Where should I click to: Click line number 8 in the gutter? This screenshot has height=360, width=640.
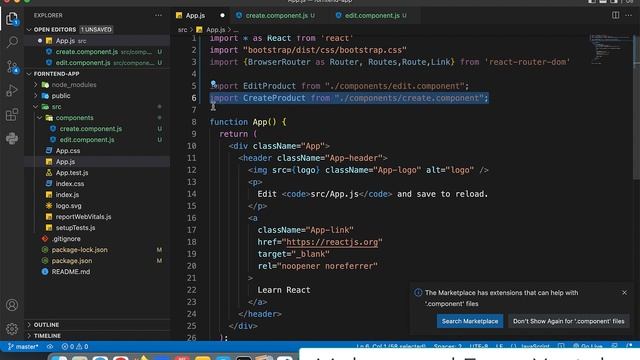194,122
